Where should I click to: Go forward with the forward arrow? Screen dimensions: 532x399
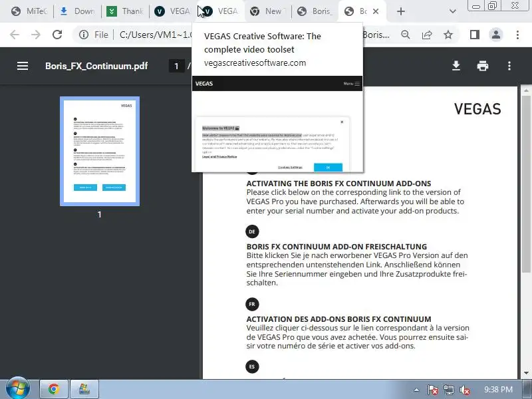click(36, 35)
